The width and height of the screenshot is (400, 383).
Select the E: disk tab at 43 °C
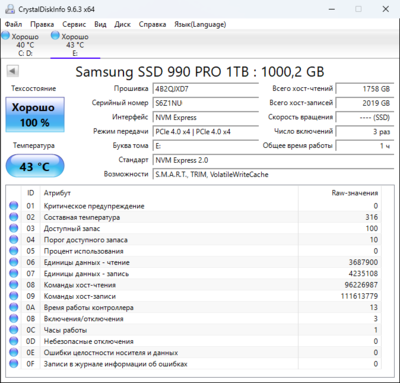[x=75, y=44]
